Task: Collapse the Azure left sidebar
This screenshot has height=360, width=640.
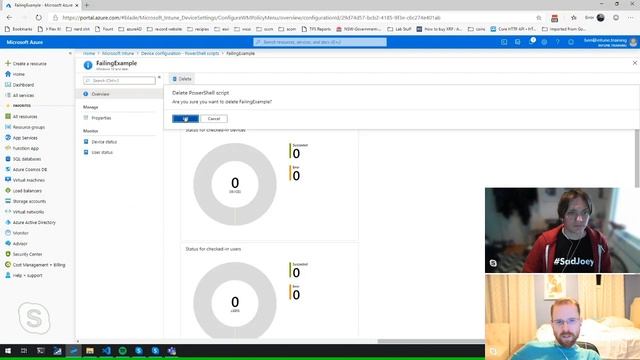Action: point(70,53)
